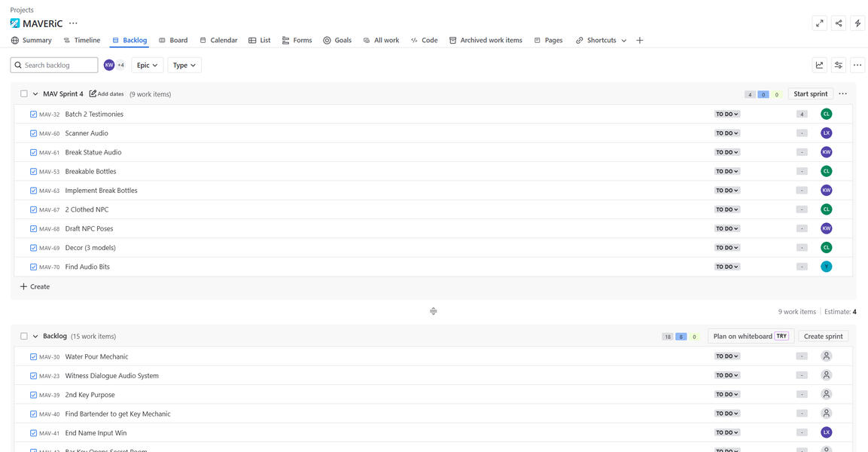Open view settings sliders icon
This screenshot has width=868, height=452.
coord(839,66)
